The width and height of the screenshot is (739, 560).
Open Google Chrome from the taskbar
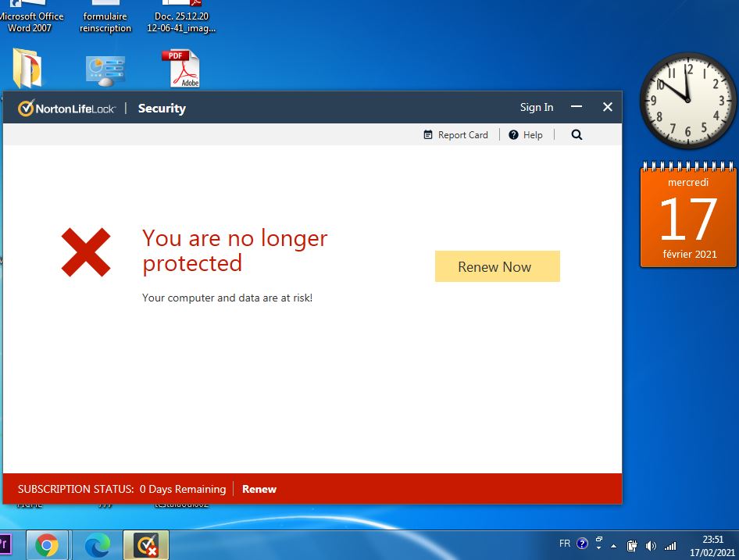click(47, 545)
